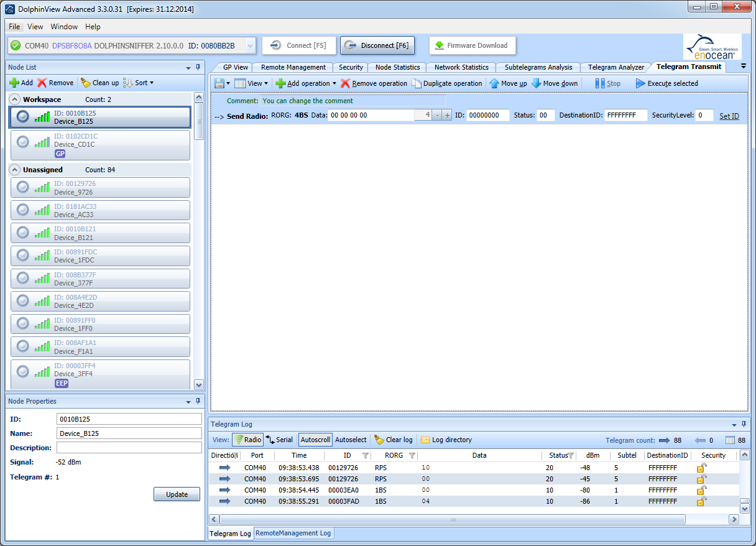Click the ID column filter icon in log
The width and height of the screenshot is (756, 546).
tap(366, 455)
